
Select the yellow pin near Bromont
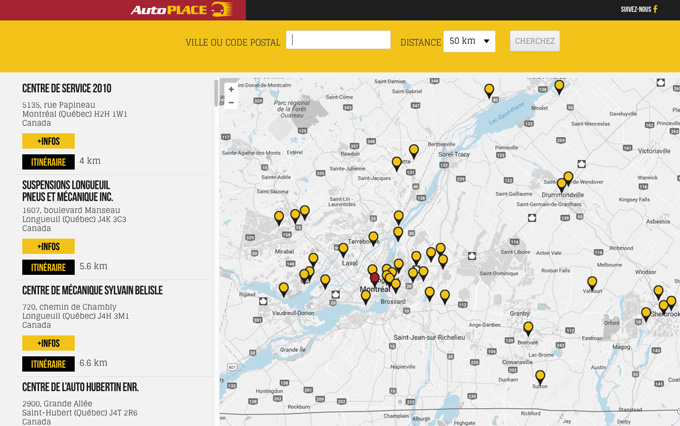click(x=528, y=328)
